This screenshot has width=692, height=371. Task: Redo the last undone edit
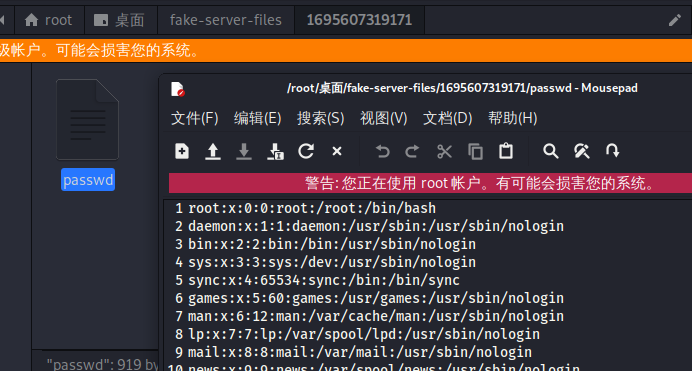tap(412, 152)
